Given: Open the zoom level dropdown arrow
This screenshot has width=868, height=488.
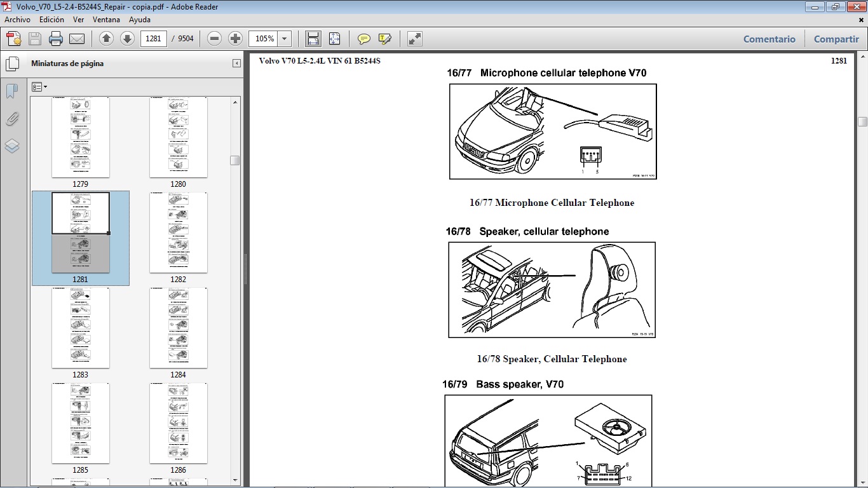Looking at the screenshot, I should [285, 39].
